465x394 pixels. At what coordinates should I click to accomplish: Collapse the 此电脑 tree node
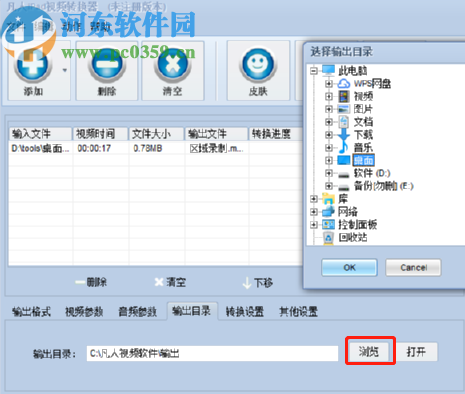(313, 71)
